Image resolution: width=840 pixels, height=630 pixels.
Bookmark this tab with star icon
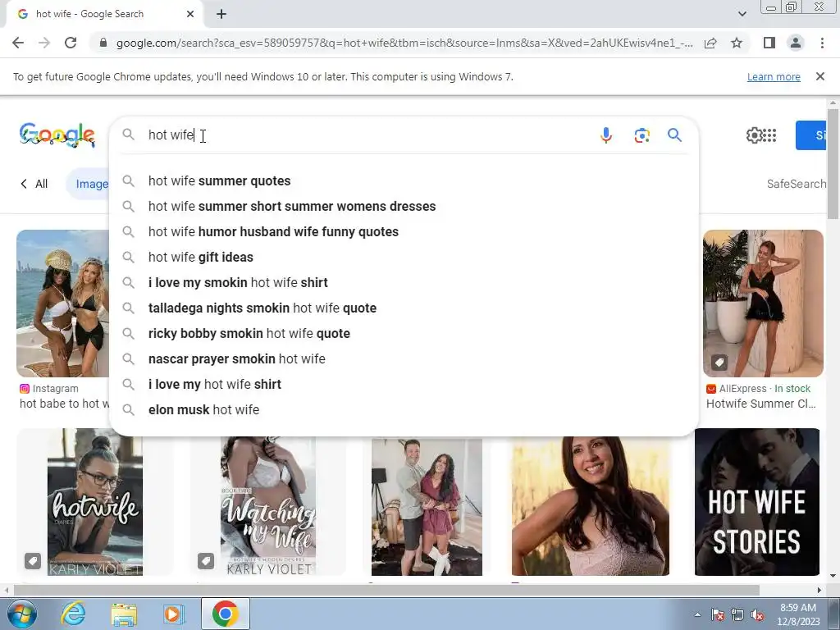pyautogui.click(x=737, y=43)
